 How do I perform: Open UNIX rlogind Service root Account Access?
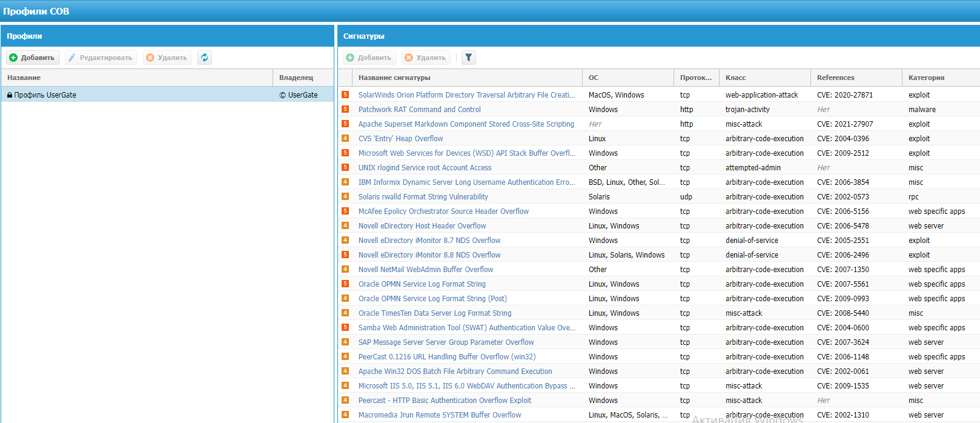(x=425, y=167)
